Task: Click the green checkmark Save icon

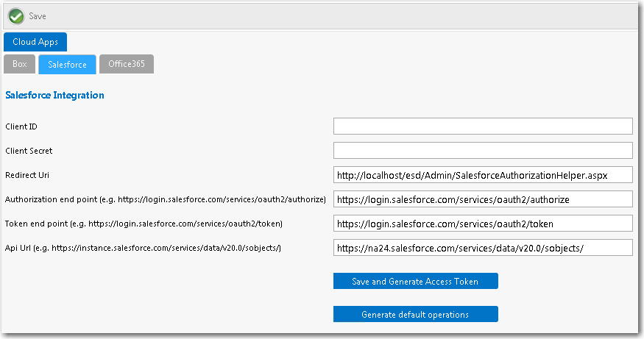Action: (16, 15)
